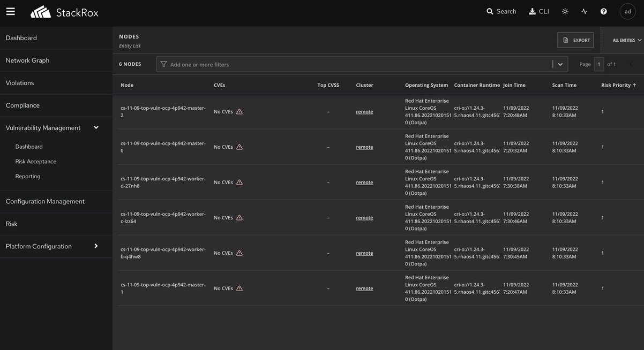The width and height of the screenshot is (644, 350).
Task: Click join time 7:20:48AM of master-2
Action: point(515,116)
